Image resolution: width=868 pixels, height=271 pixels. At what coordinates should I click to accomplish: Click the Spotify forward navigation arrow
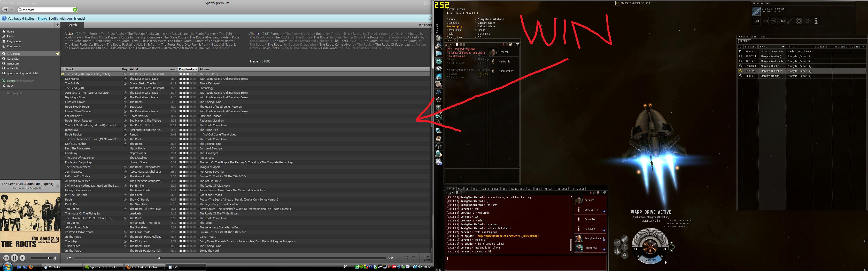tap(12, 10)
